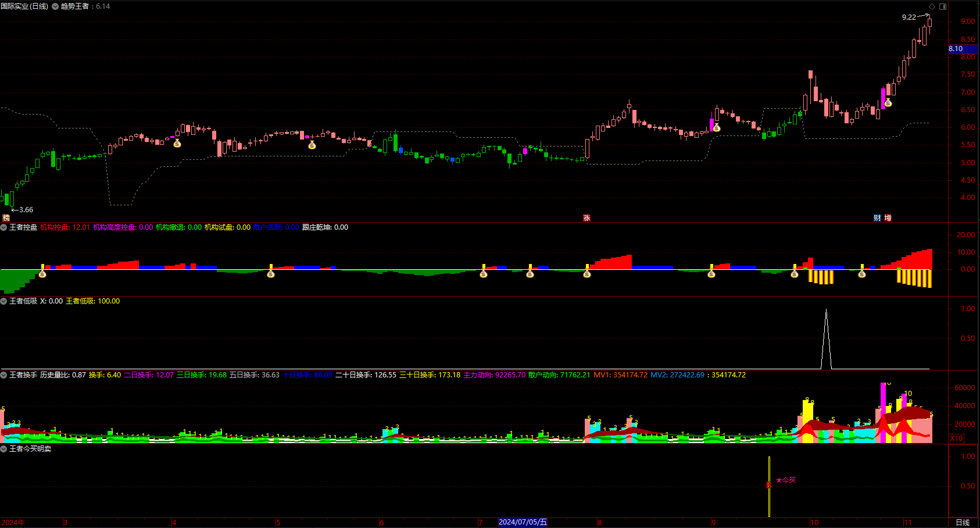The width and height of the screenshot is (980, 528).
Task: Open the 榜 badge below the price chart
Action: (x=6, y=217)
